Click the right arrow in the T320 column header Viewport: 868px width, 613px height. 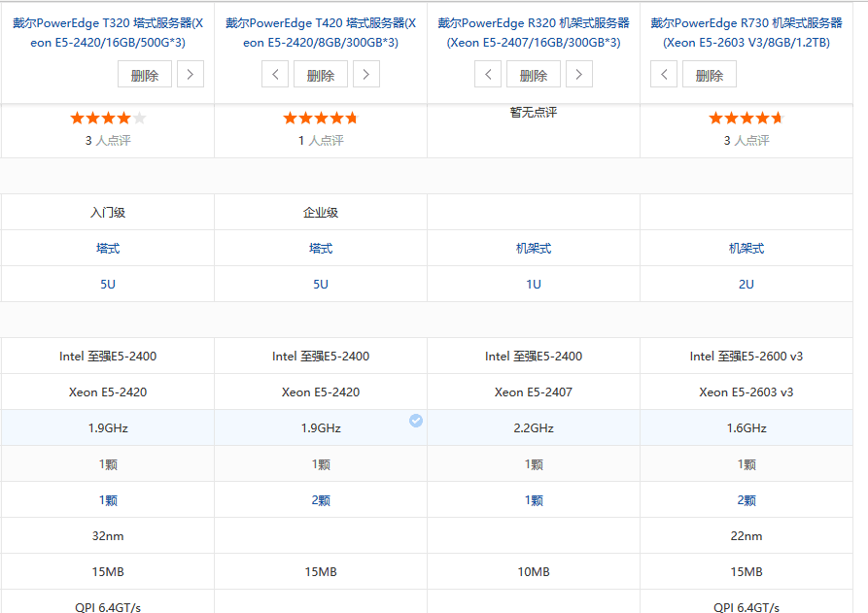[x=191, y=74]
